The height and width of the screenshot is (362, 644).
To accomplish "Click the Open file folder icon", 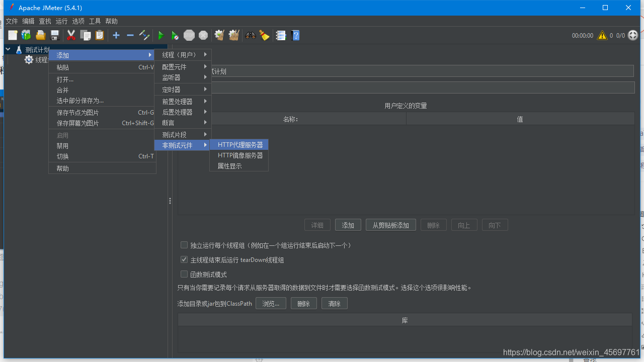I will (41, 35).
